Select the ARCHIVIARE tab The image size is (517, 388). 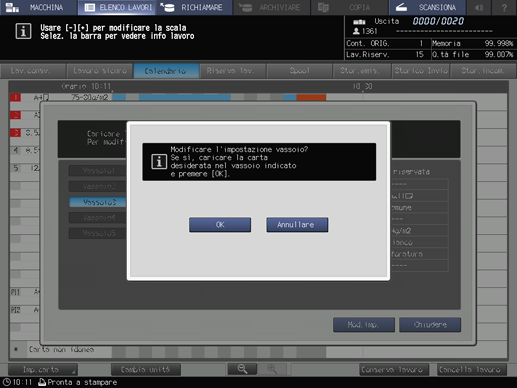272,7
